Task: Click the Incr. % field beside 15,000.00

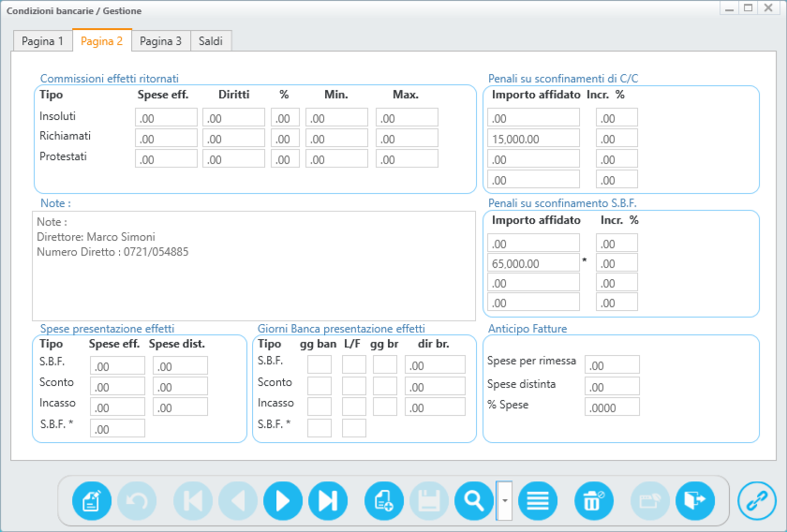Action: (616, 138)
